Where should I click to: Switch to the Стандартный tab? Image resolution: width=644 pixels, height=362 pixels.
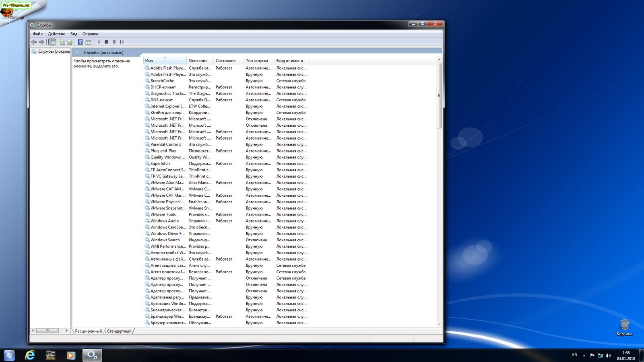119,331
